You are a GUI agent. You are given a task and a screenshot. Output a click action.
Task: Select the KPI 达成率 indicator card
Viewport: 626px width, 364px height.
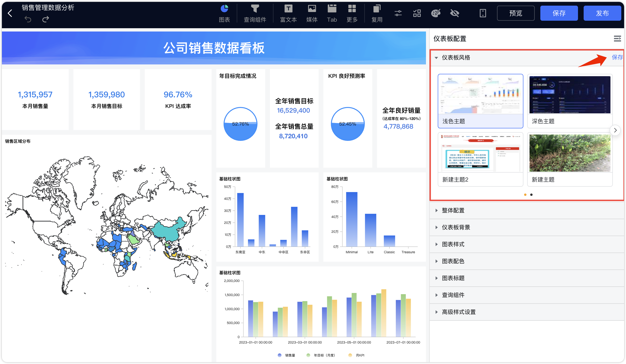coord(178,99)
